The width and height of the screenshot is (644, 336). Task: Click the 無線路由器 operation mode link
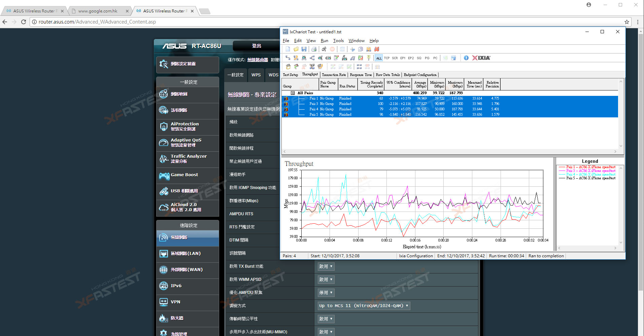coord(258,60)
